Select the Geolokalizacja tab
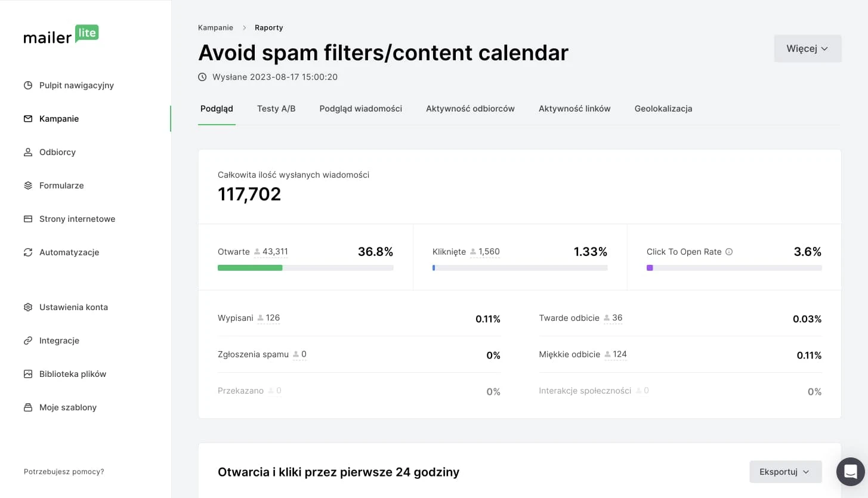The width and height of the screenshot is (868, 498). [663, 109]
